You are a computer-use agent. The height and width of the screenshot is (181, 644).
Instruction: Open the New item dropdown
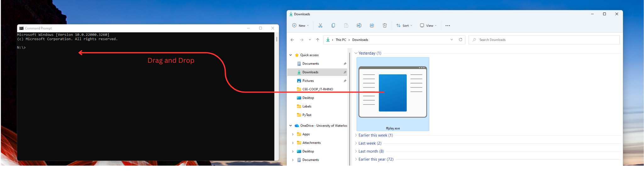[301, 25]
